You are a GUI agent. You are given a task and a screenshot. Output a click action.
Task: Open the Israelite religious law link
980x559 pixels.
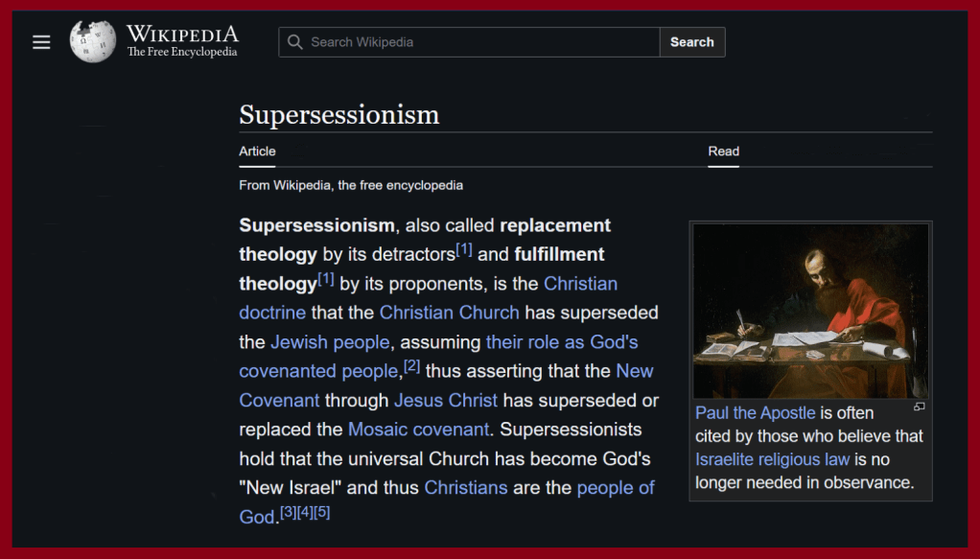(x=772, y=459)
